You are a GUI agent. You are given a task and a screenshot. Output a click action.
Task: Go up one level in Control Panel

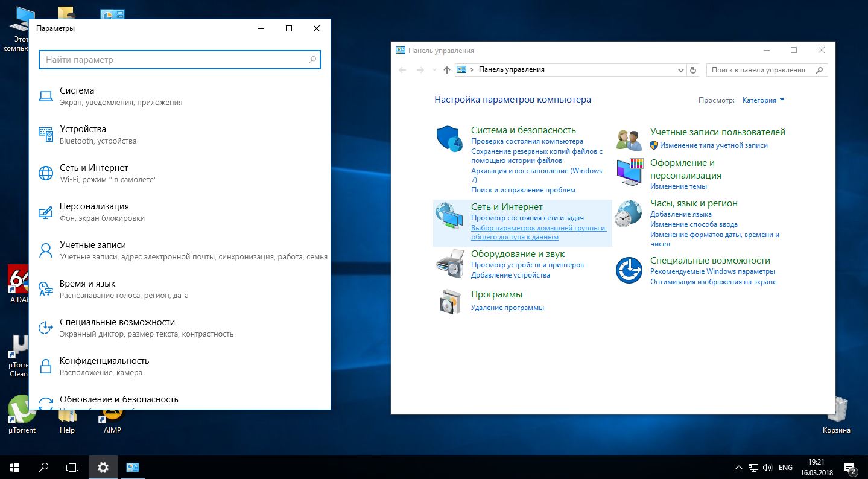[446, 70]
